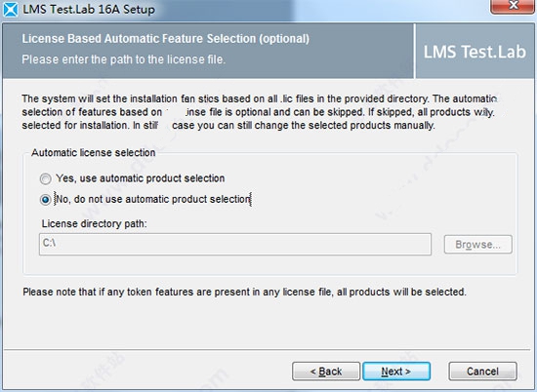
Task: Select the Yes automatic product selection radio button
Action: pyautogui.click(x=45, y=178)
